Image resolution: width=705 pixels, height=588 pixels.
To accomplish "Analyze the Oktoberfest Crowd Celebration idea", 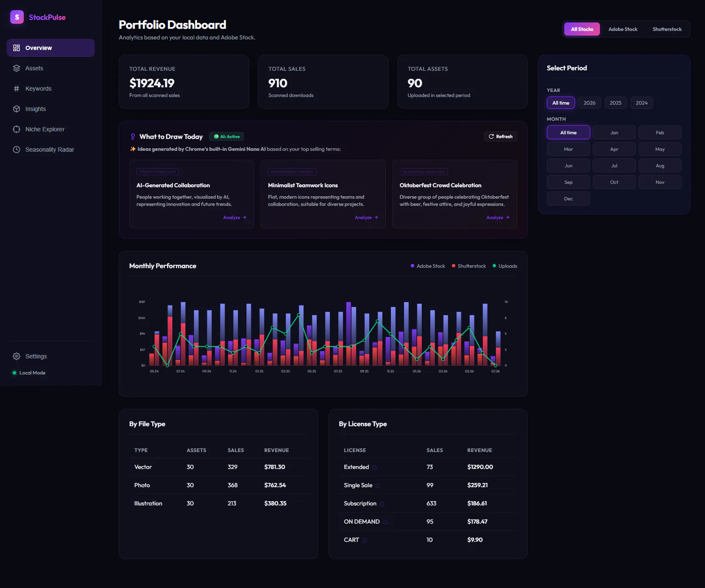I will pyautogui.click(x=498, y=217).
